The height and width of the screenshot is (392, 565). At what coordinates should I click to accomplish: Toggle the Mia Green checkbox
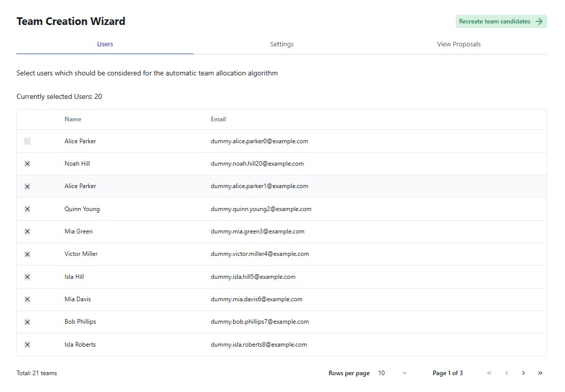(28, 231)
